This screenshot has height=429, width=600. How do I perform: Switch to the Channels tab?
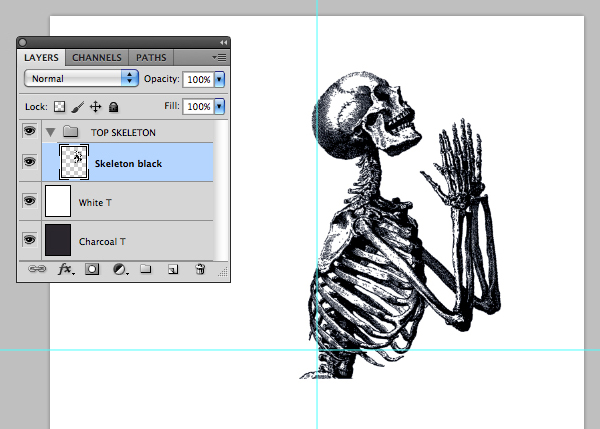click(x=97, y=58)
